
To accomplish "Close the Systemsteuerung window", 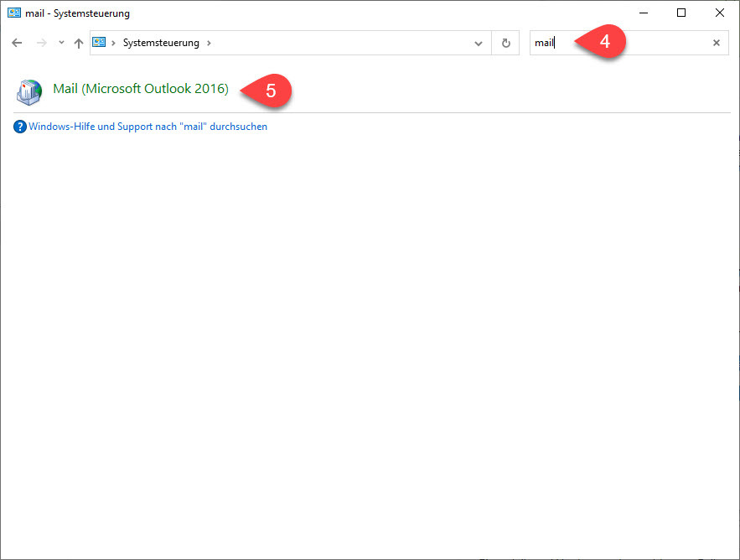I will (720, 13).
